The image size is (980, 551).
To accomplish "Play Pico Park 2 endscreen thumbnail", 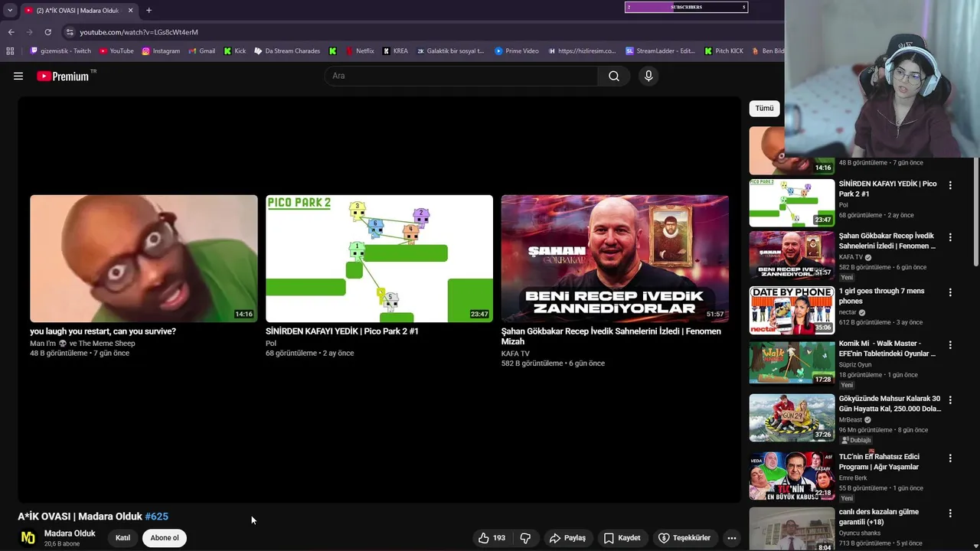I will coord(379,259).
